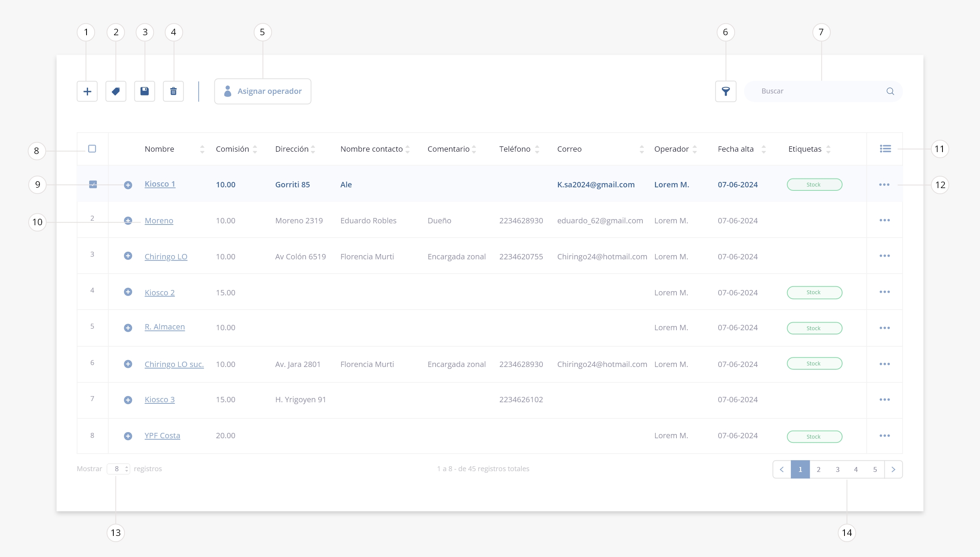
Task: Click the magnifier search icon
Action: (890, 91)
